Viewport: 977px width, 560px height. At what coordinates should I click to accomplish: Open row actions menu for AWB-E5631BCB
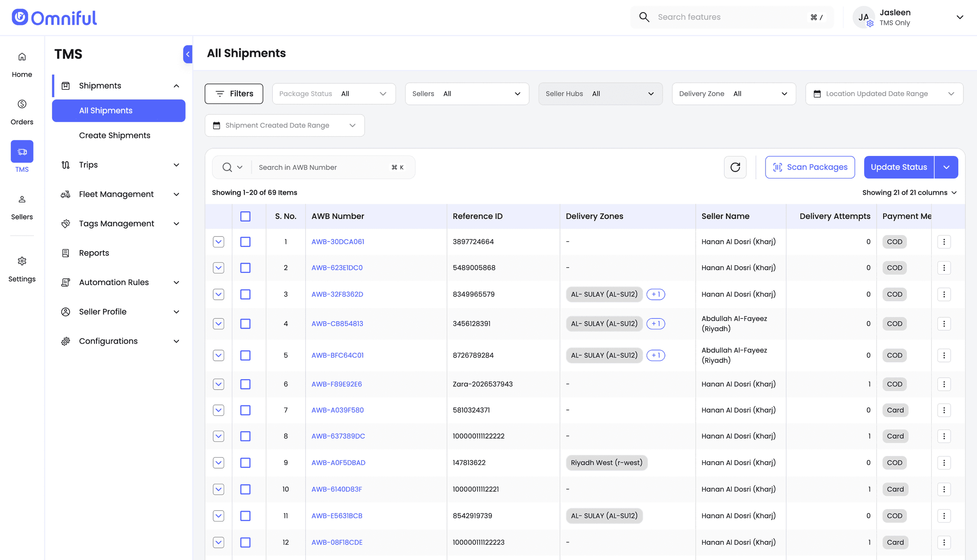click(x=944, y=516)
